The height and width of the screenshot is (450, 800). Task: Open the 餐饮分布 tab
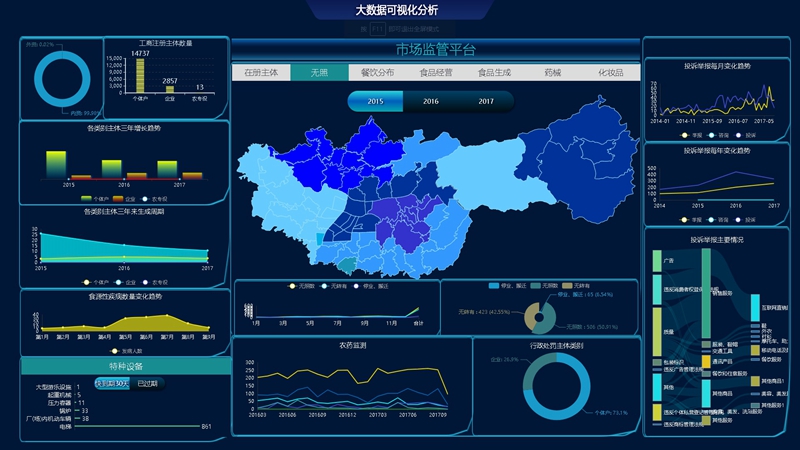pos(377,73)
